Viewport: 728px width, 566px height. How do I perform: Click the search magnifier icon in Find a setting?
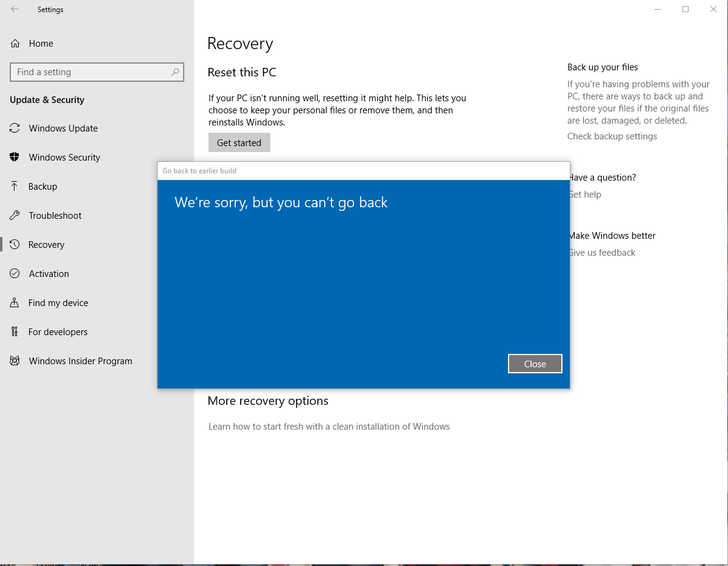coord(175,72)
